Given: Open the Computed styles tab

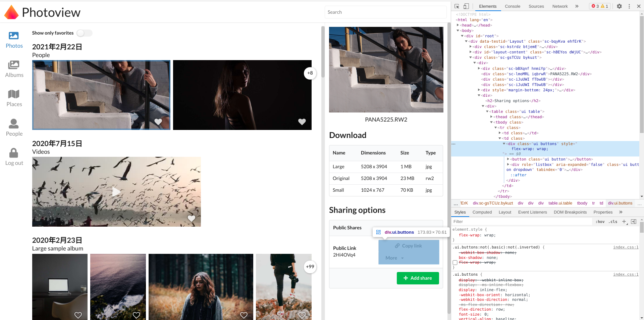Looking at the screenshot, I should (482, 212).
